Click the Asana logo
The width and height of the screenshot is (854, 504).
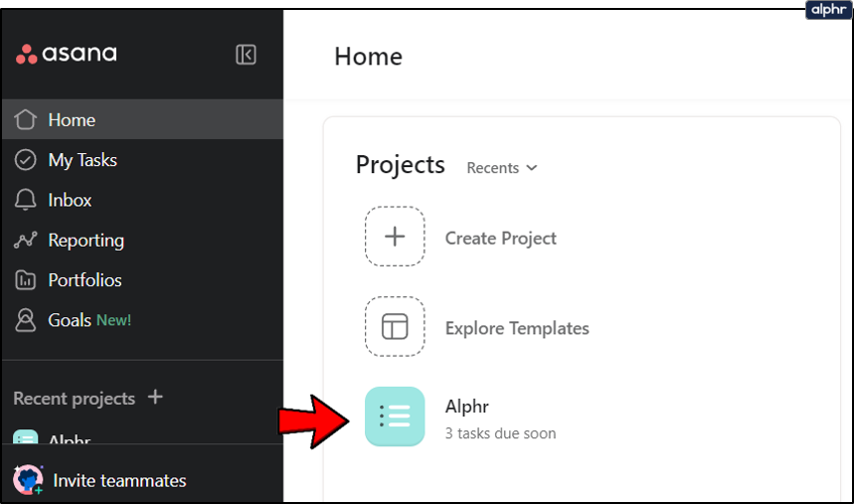click(x=67, y=55)
